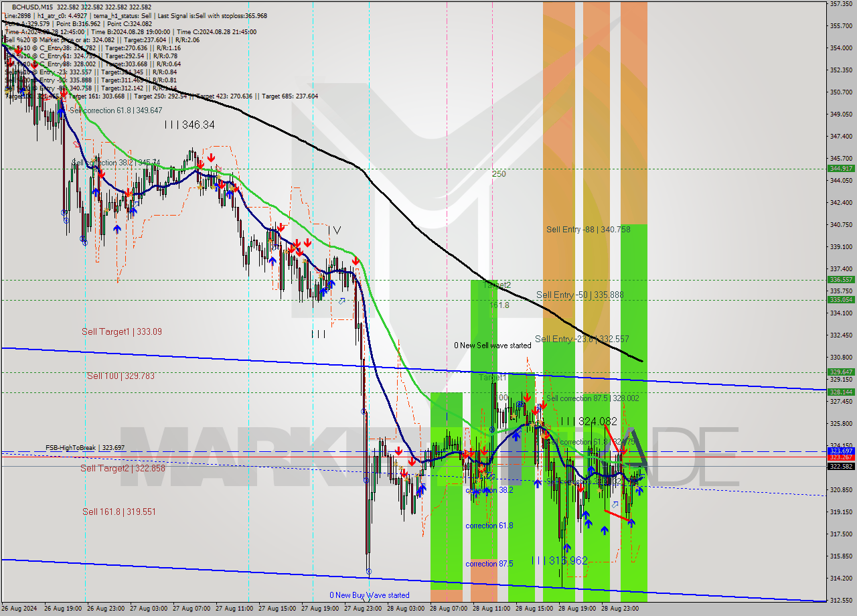Select the 'Sell Entry -50 | 335.888' label
This screenshot has width=857, height=616.
pyautogui.click(x=580, y=295)
